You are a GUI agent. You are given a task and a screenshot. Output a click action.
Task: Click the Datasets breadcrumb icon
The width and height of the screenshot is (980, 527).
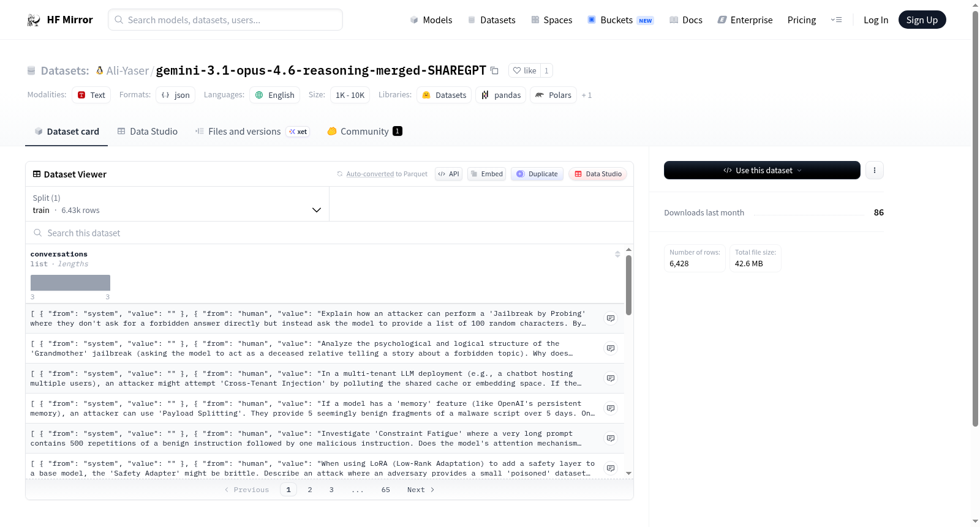click(31, 71)
